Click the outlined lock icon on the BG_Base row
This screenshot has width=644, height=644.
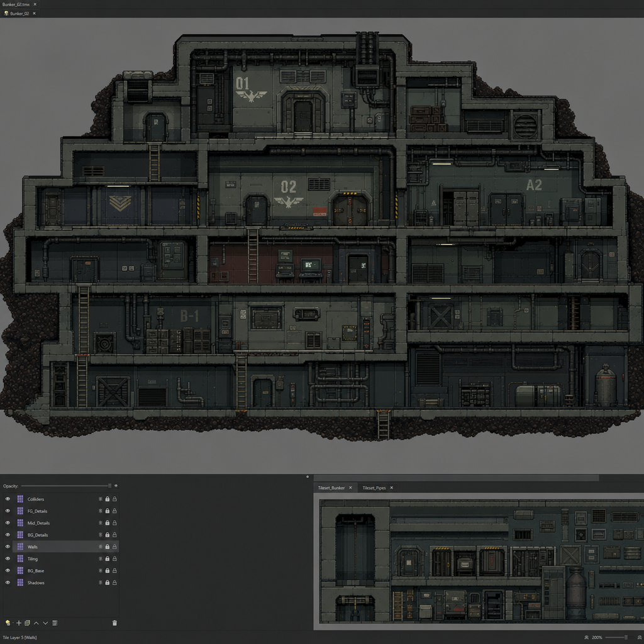114,570
